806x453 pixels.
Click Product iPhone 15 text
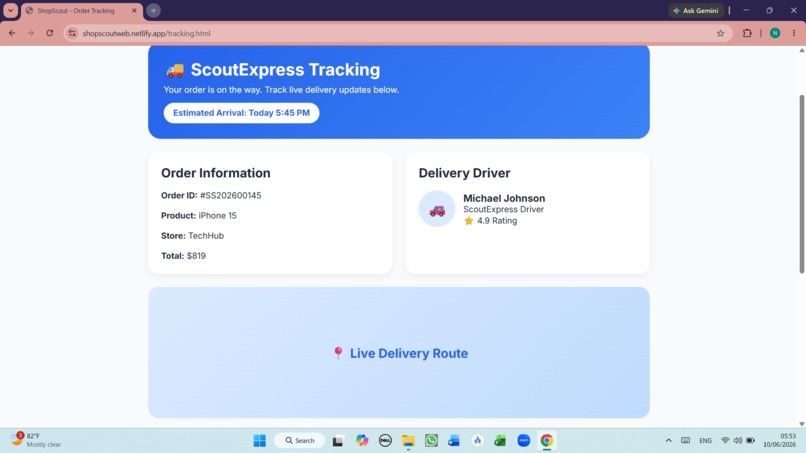click(x=198, y=215)
